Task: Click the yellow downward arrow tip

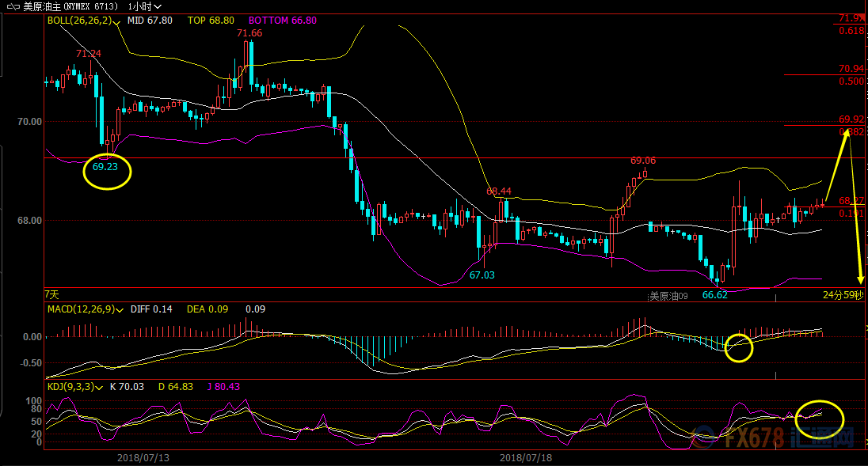Action: tap(861, 282)
